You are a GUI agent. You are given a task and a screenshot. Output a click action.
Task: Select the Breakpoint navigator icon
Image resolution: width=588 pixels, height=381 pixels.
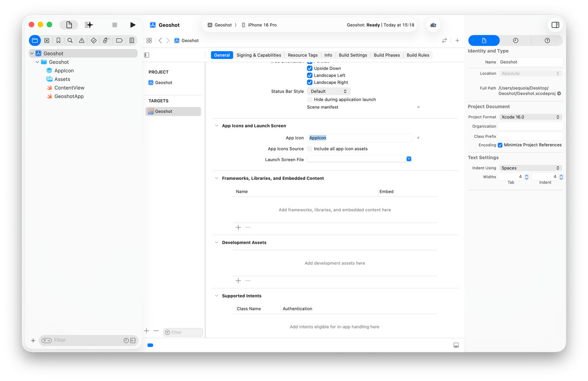click(119, 40)
